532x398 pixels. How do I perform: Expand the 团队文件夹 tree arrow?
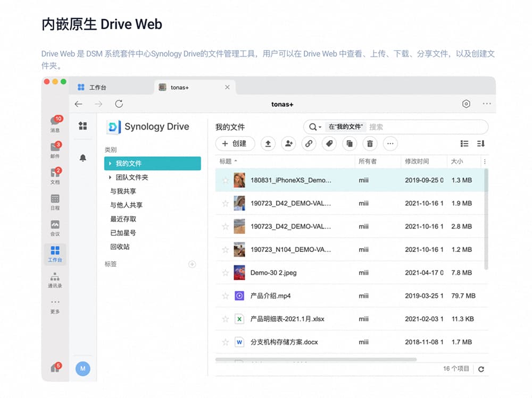(x=110, y=177)
